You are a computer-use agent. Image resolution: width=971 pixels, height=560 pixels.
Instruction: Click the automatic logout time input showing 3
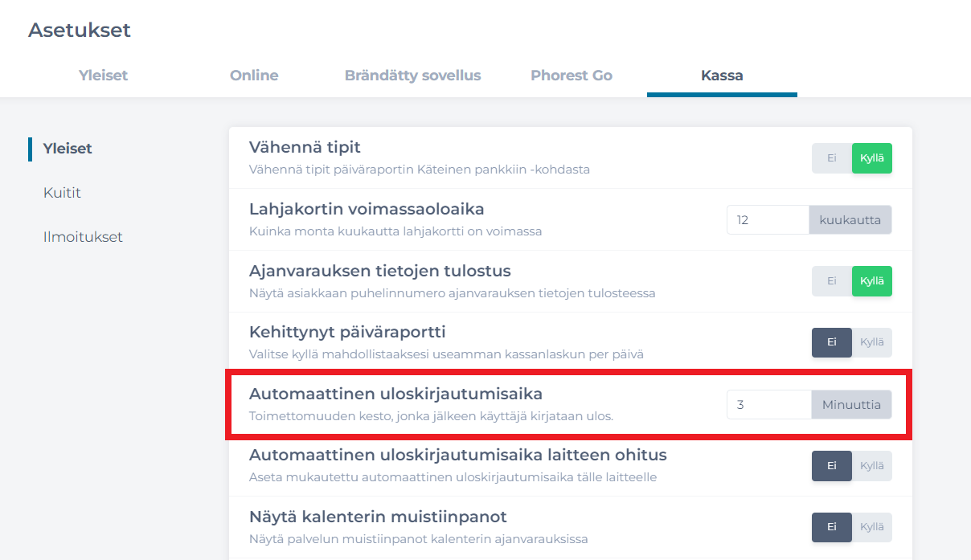coord(768,404)
